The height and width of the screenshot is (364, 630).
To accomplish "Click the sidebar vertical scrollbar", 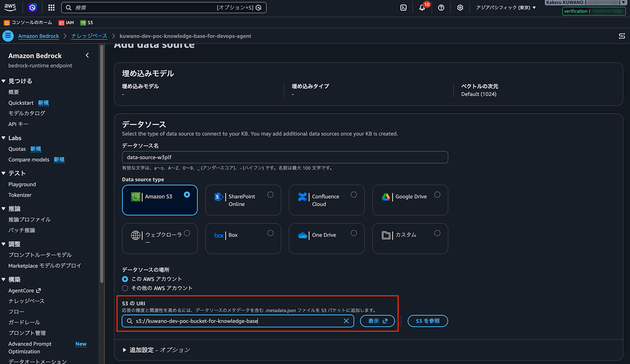I will pyautogui.click(x=101, y=164).
